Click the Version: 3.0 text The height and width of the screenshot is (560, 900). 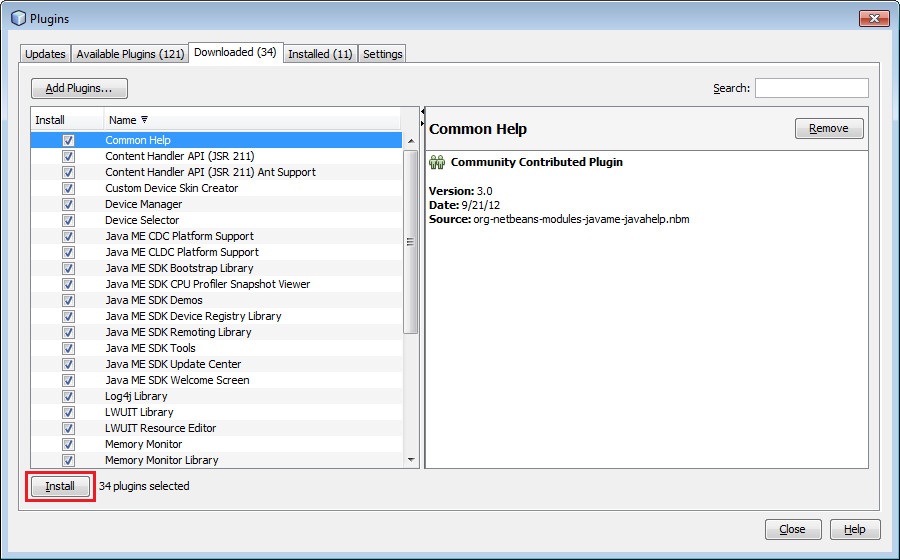(461, 191)
